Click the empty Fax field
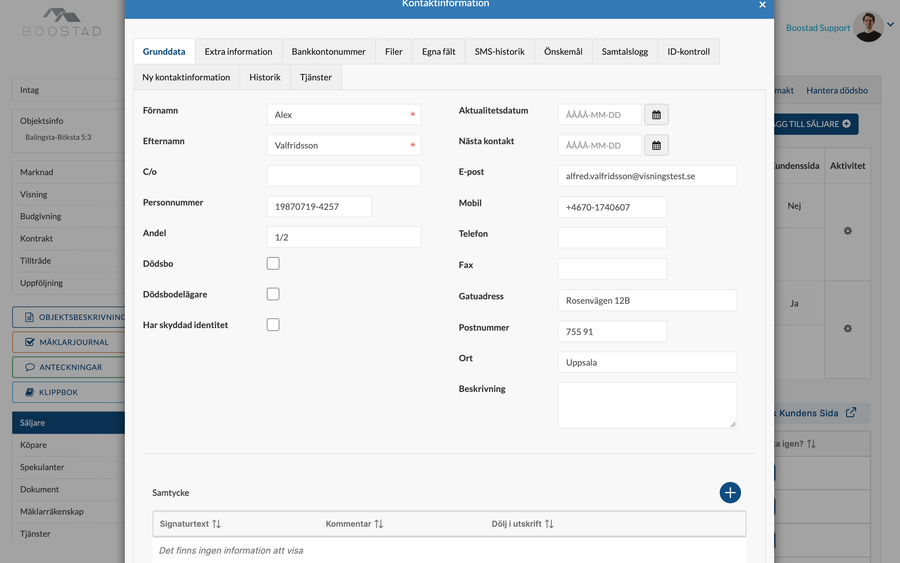 612,269
